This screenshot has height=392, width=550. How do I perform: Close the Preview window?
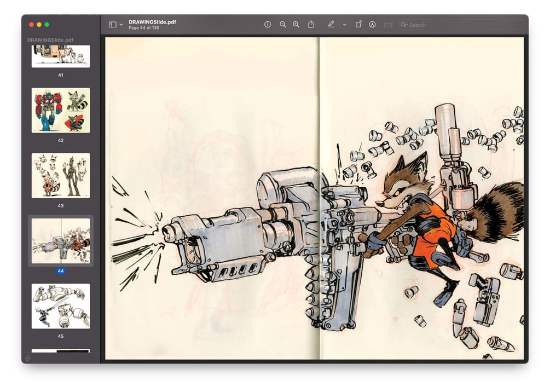pos(31,25)
